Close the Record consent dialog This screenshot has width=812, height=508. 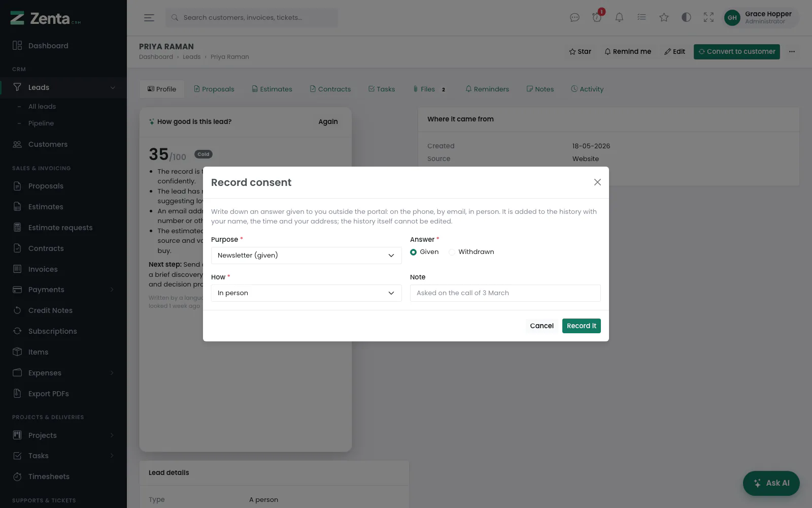coord(597,182)
